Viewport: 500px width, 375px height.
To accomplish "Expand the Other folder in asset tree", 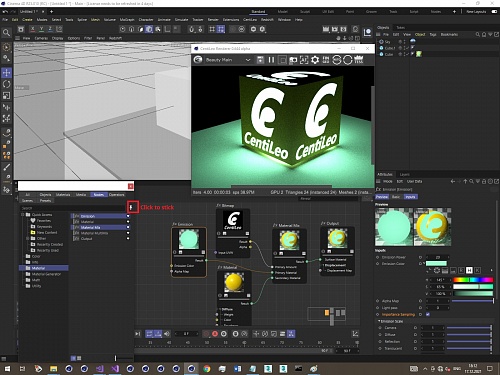I will pos(28,238).
